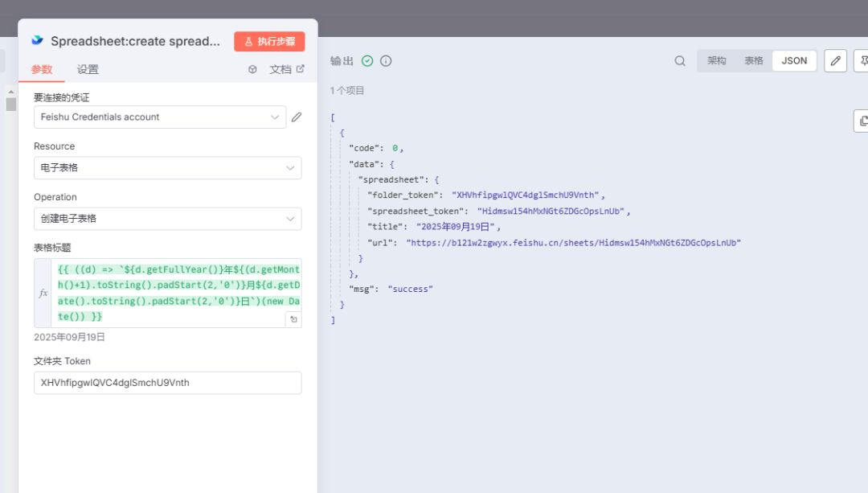Click inside the 文件夹 Token input field
868x493 pixels.
pyautogui.click(x=167, y=383)
